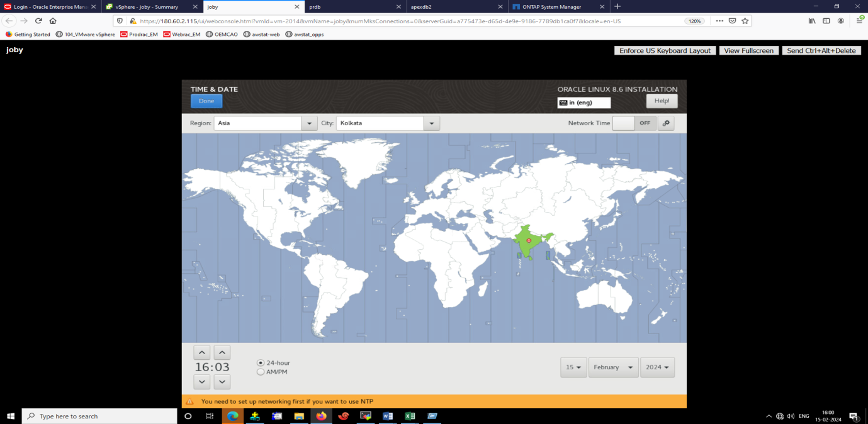This screenshot has height=424, width=868.
Task: Switch to the apexdb2 browser tab
Action: click(456, 7)
